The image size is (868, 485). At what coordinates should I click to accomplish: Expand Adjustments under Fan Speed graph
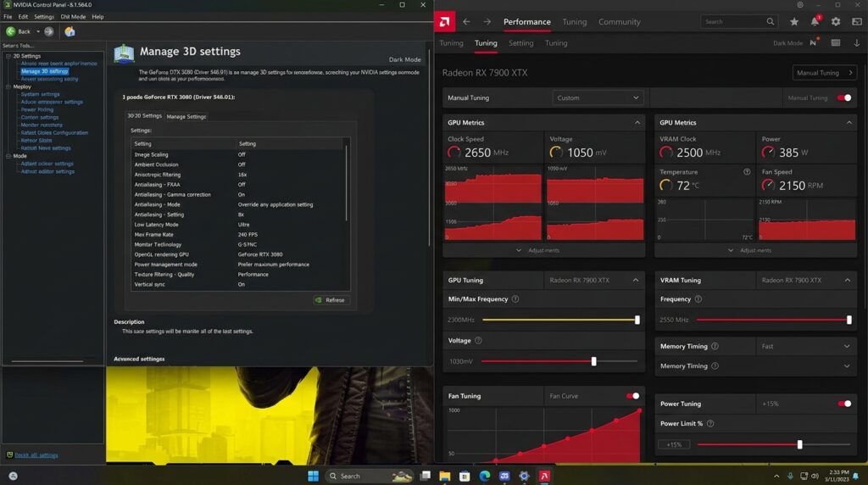click(750, 250)
